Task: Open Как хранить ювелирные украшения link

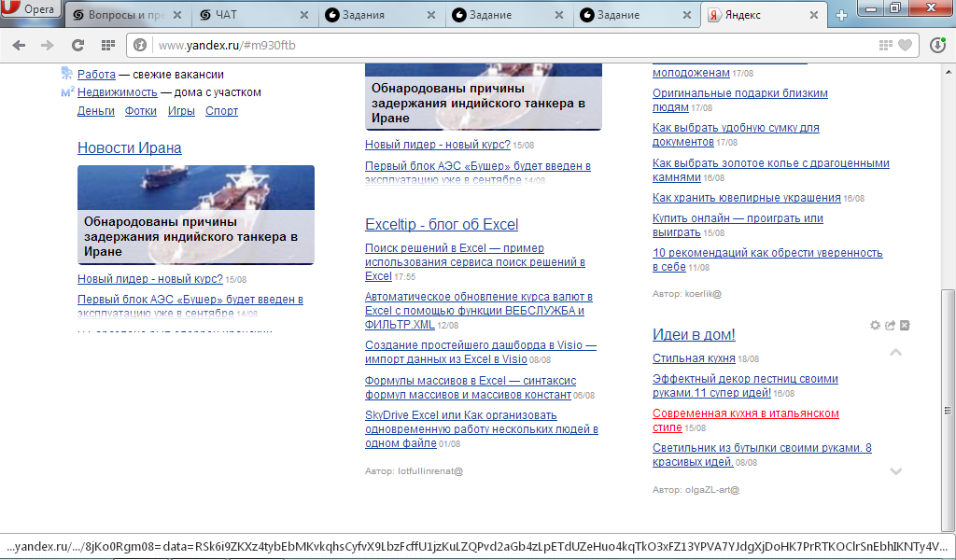Action: 746,198
